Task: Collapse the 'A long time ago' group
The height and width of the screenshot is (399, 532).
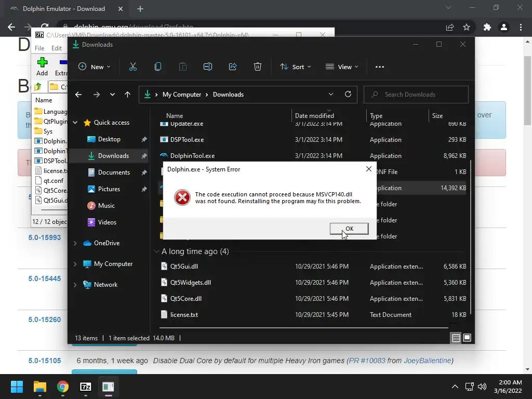Action: pyautogui.click(x=156, y=251)
